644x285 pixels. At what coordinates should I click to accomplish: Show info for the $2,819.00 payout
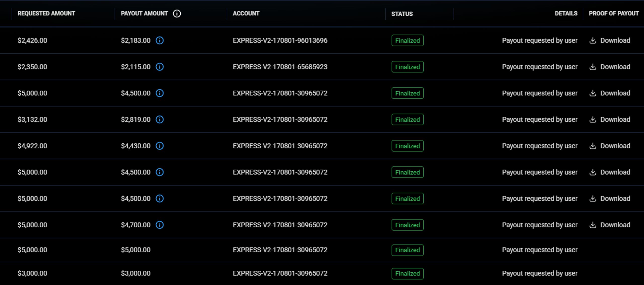coord(160,119)
